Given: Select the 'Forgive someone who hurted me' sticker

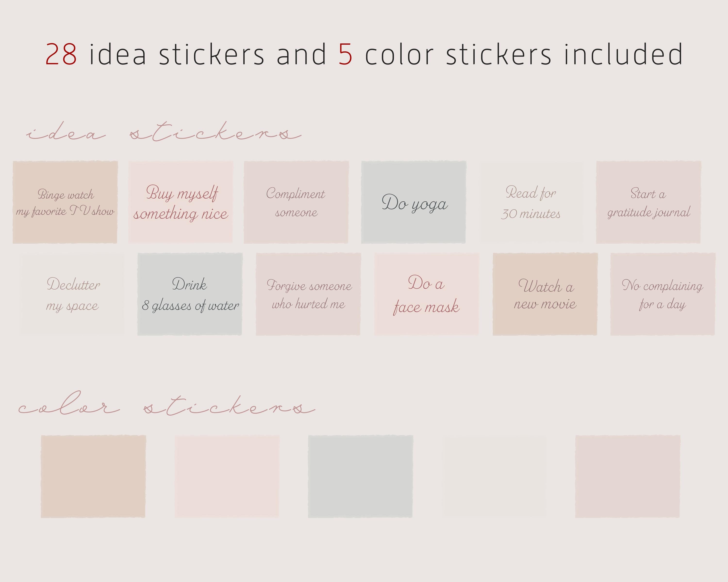Looking at the screenshot, I should coord(308,294).
